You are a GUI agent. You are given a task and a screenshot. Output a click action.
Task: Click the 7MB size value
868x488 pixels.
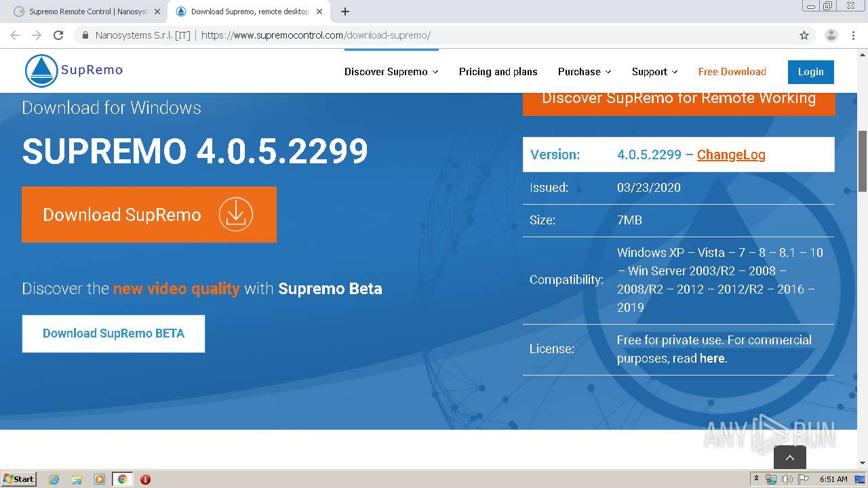coord(629,220)
